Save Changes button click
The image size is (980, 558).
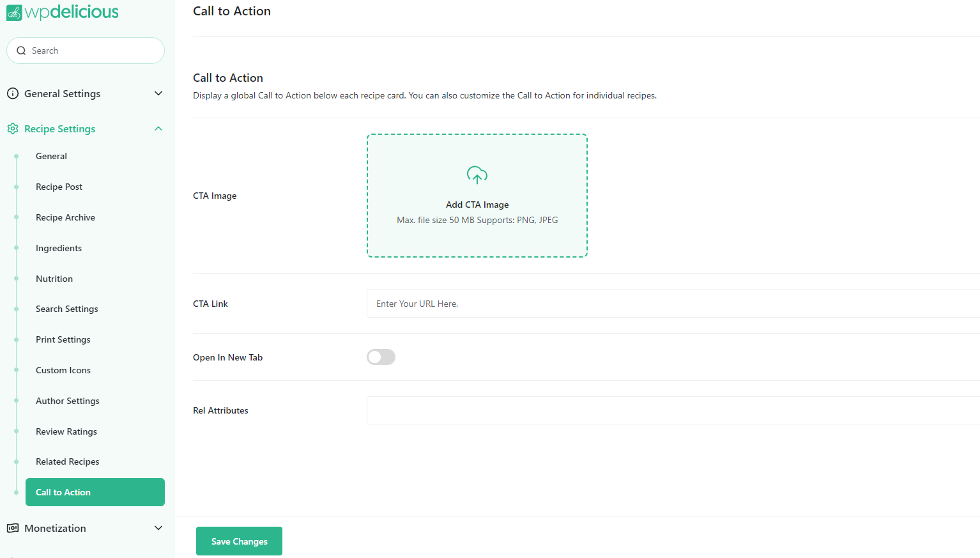point(239,541)
